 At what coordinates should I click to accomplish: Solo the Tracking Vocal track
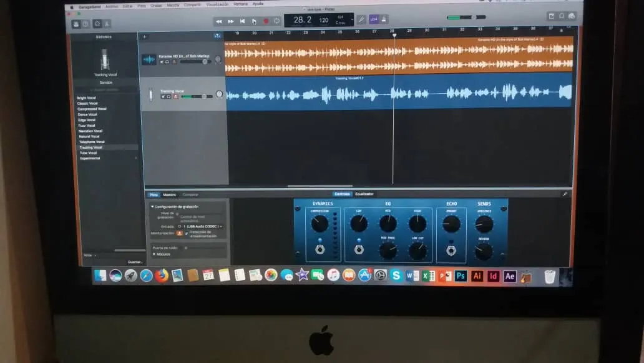(169, 97)
